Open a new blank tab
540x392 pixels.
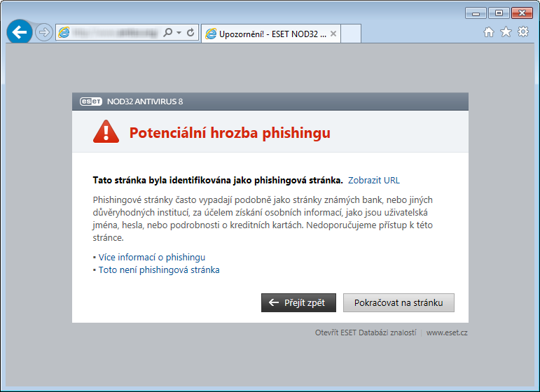coord(351,34)
